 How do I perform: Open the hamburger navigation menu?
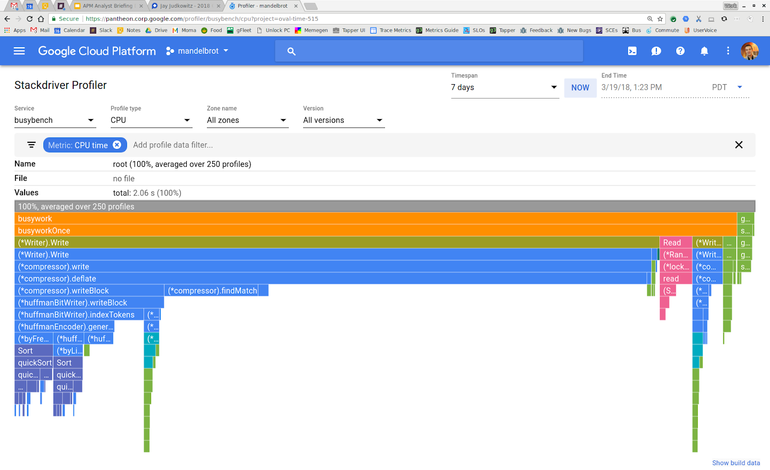click(x=19, y=51)
